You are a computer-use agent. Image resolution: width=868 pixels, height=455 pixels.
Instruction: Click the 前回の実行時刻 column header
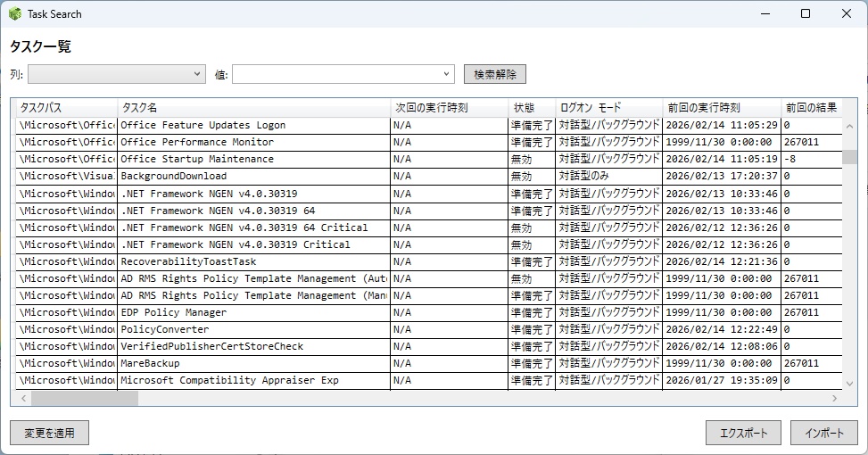click(722, 107)
